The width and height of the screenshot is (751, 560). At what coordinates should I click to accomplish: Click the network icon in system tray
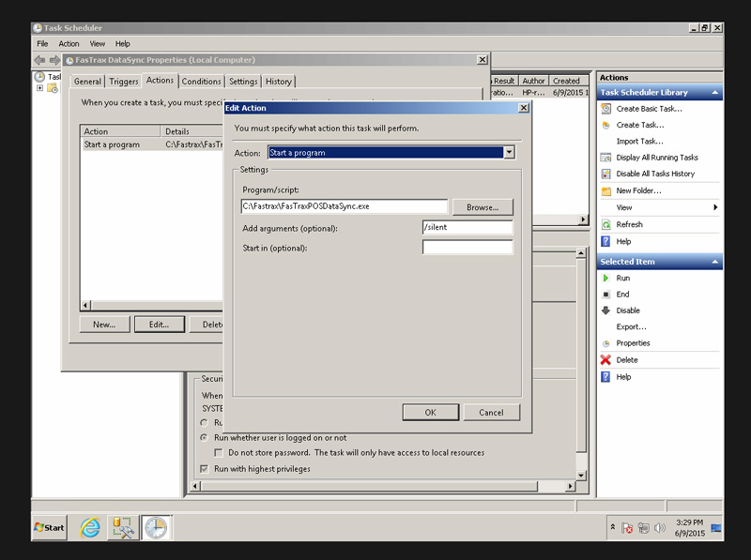point(643,528)
